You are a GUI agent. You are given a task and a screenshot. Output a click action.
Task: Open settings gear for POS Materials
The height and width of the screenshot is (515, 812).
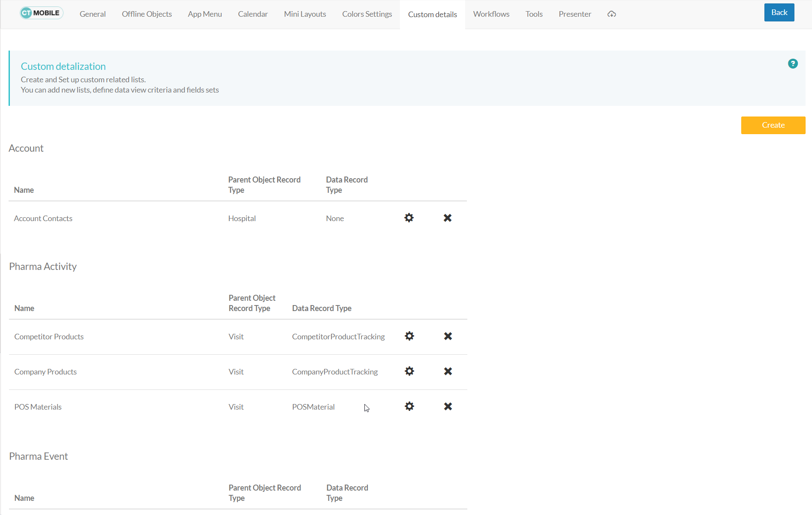(x=409, y=406)
